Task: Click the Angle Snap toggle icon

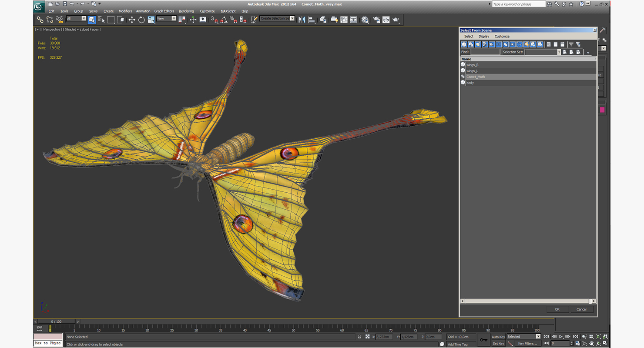Action: click(x=224, y=20)
